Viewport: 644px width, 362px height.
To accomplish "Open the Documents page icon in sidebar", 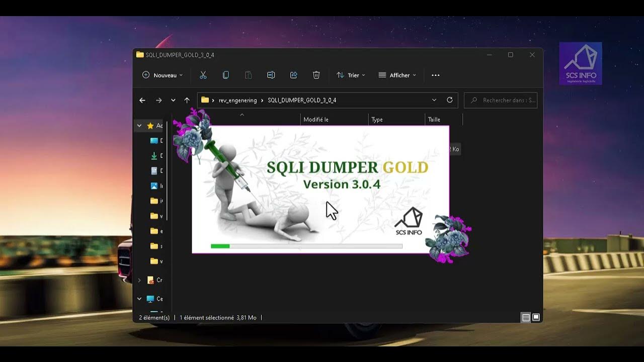I will click(154, 171).
